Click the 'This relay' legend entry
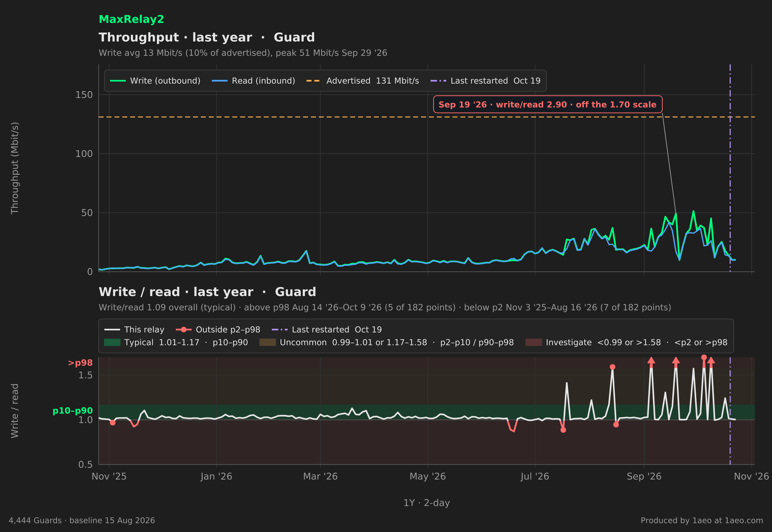772x532 pixels. 134,330
